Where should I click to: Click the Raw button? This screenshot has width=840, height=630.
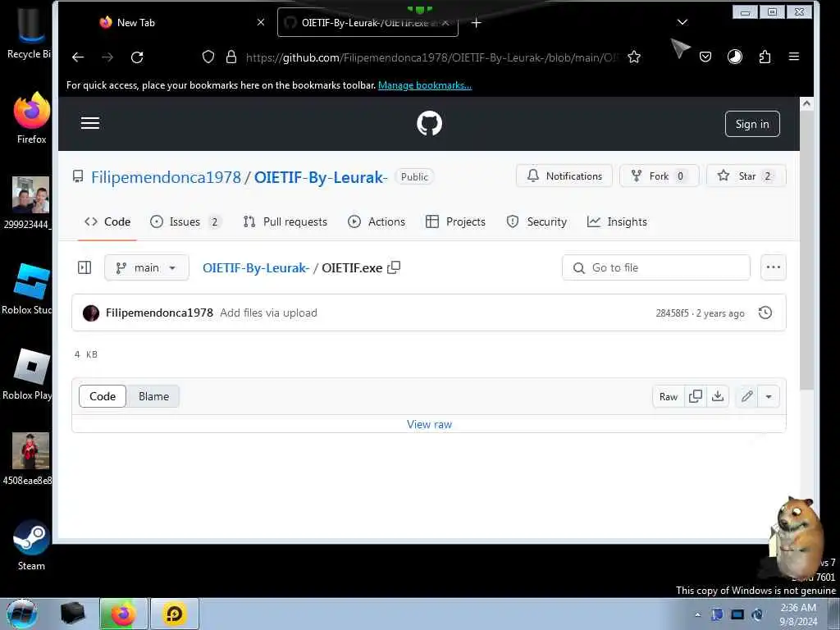[x=668, y=396]
